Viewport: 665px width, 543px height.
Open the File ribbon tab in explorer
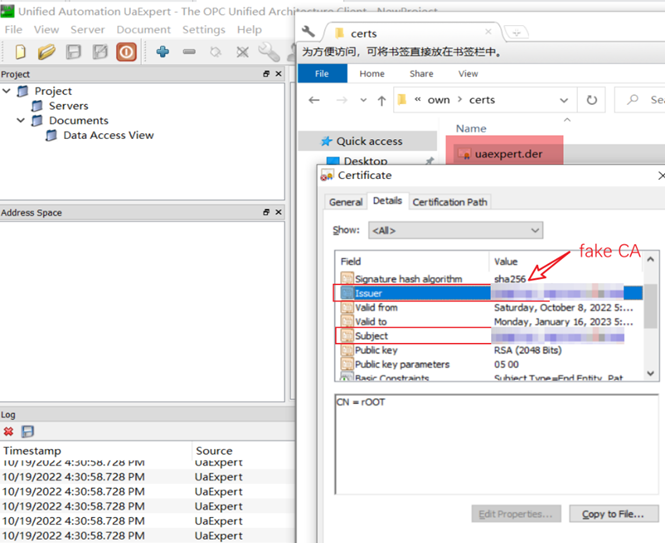(x=322, y=73)
